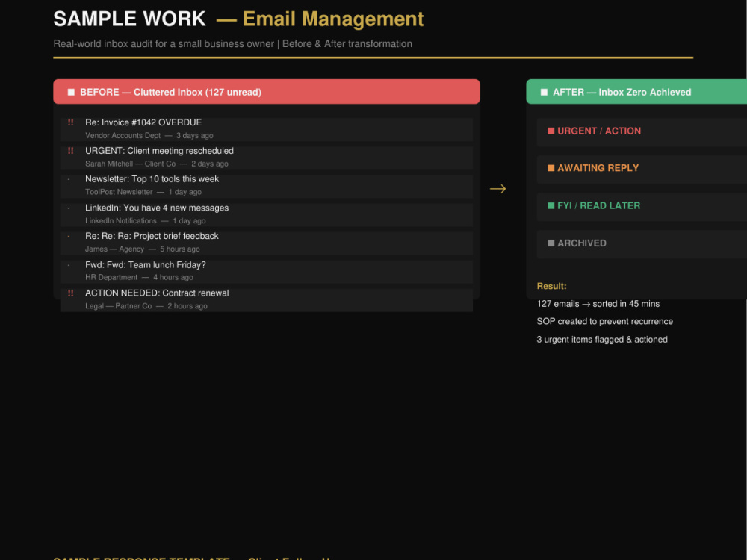Click the 'SAMPLE WORK' title text
The image size is (747, 560).
[129, 19]
